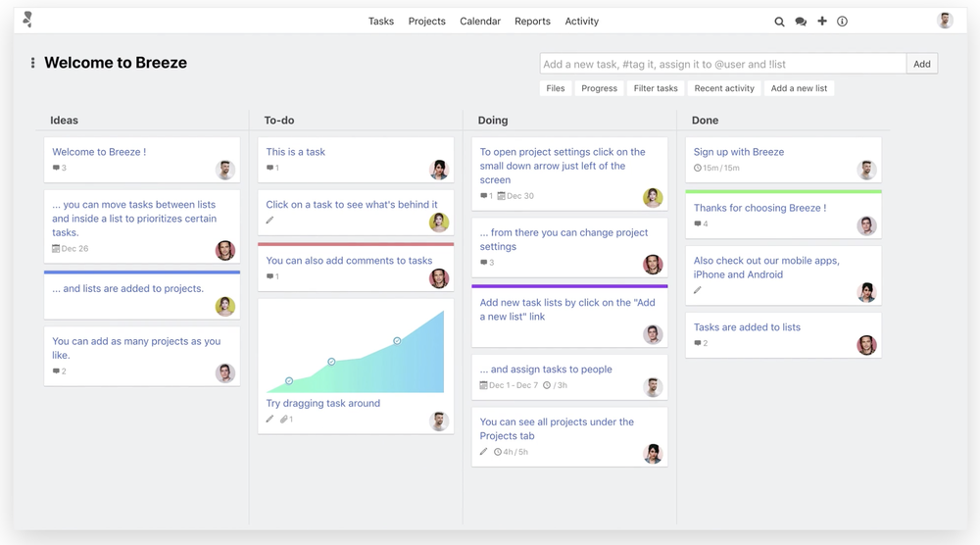Click the Done list heading
Viewport: 980px width, 545px height.
(705, 120)
